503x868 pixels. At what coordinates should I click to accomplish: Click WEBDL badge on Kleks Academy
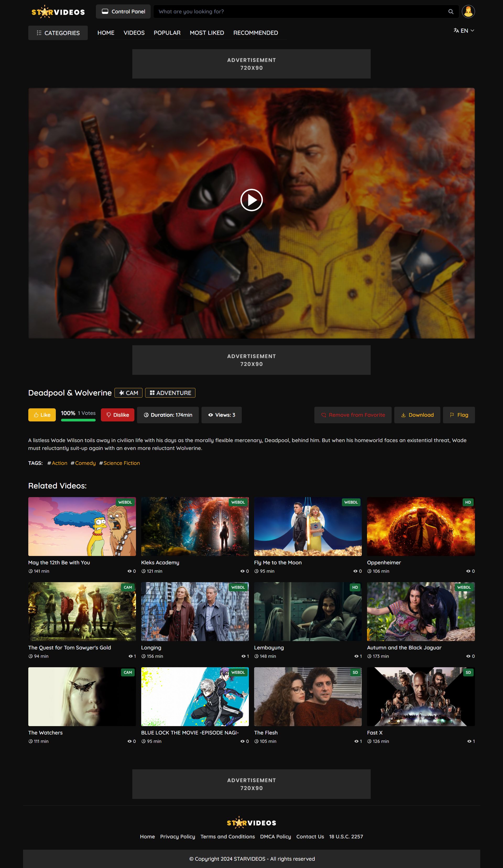(x=238, y=502)
